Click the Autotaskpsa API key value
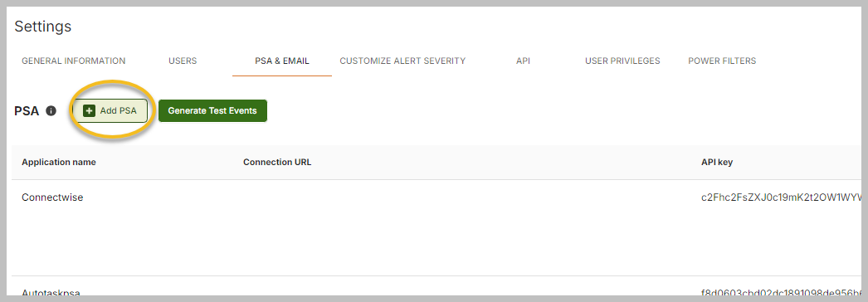This screenshot has height=302, width=868. click(781, 293)
